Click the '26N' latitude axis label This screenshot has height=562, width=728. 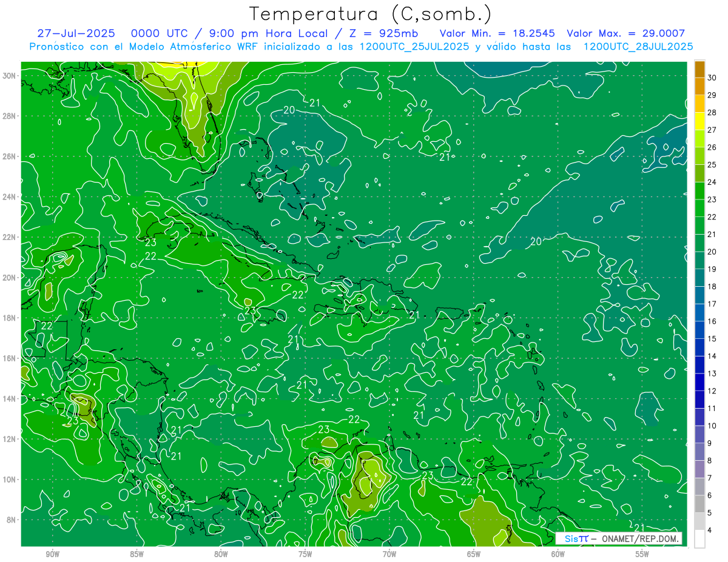click(x=10, y=156)
